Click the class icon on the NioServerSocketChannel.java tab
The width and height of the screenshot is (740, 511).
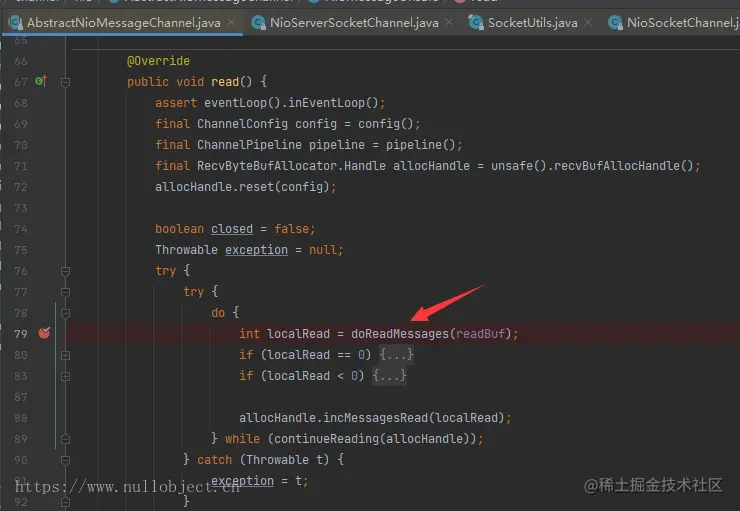(x=258, y=23)
